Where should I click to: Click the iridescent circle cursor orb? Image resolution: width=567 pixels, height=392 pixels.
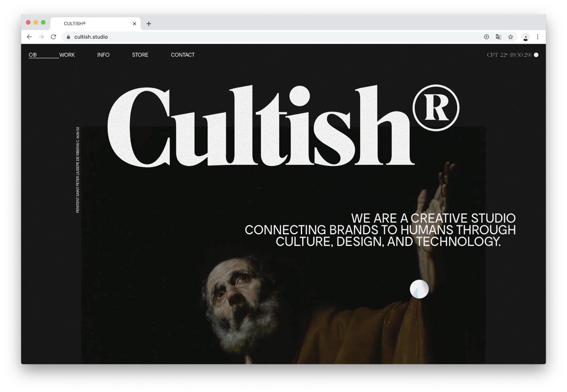pos(419,289)
